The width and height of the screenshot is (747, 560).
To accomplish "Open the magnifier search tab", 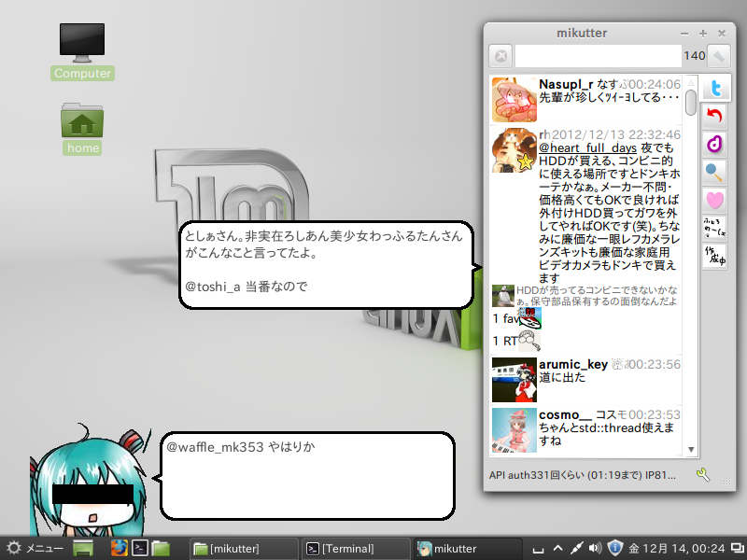I will [714, 172].
